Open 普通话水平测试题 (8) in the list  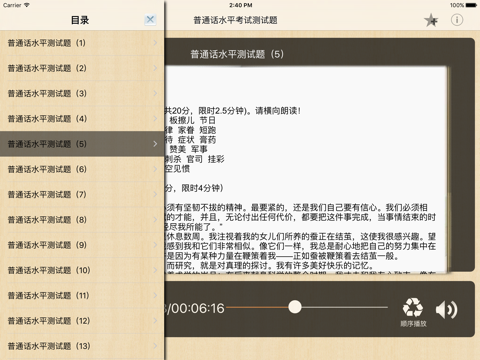[x=82, y=220]
